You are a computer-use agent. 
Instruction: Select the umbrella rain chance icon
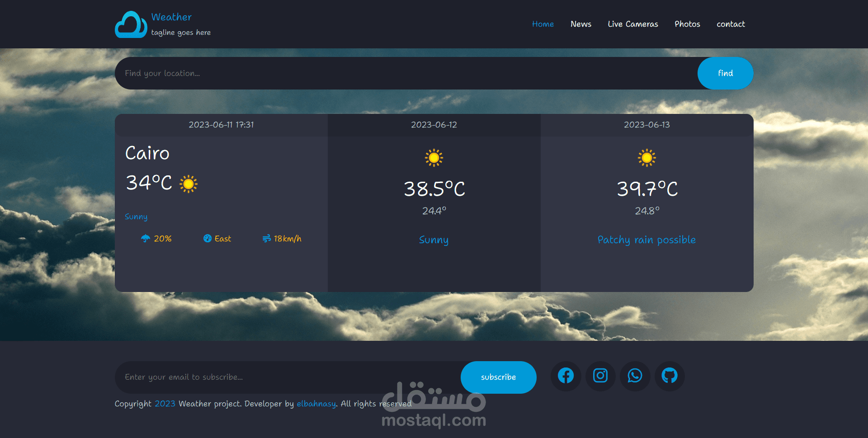(x=145, y=239)
